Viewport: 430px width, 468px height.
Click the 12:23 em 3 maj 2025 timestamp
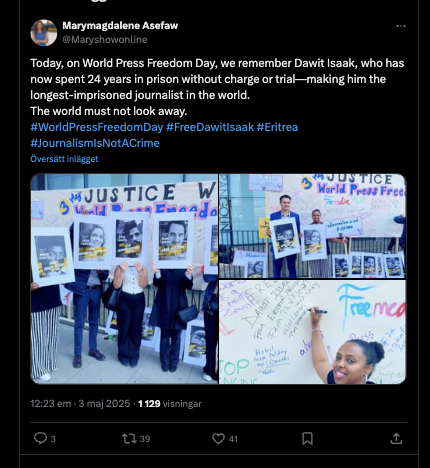[80, 404]
